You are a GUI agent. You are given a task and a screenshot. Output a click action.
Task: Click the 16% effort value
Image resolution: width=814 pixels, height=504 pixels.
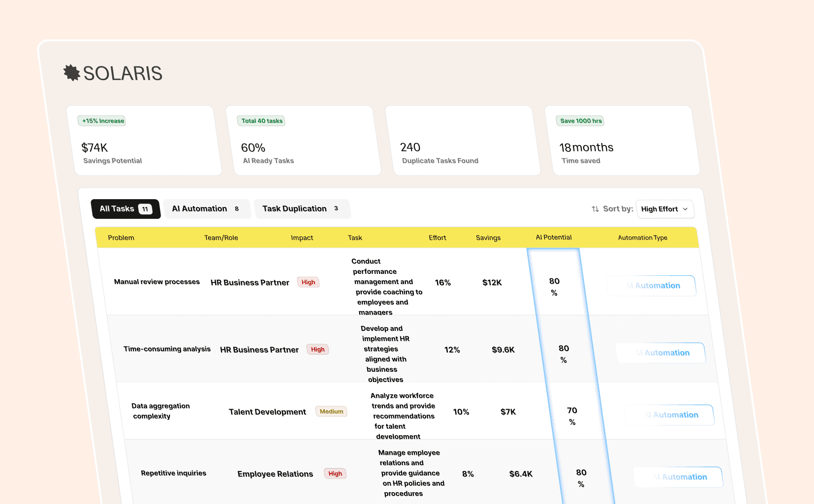point(442,283)
